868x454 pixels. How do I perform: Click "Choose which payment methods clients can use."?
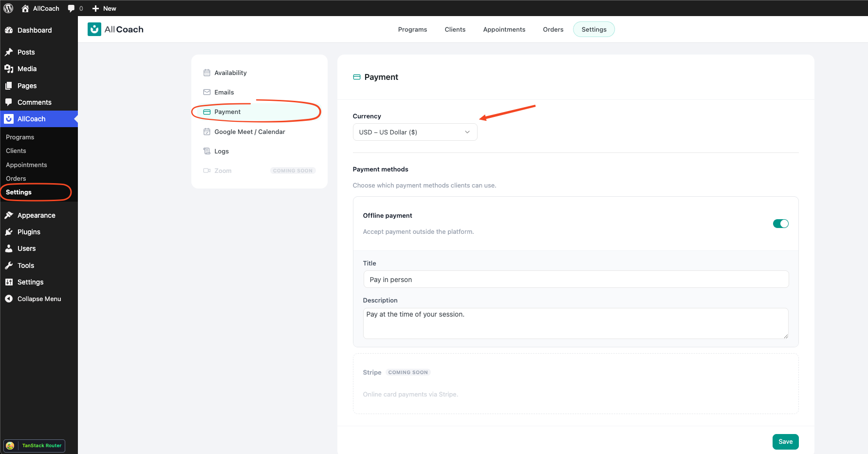coord(425,185)
